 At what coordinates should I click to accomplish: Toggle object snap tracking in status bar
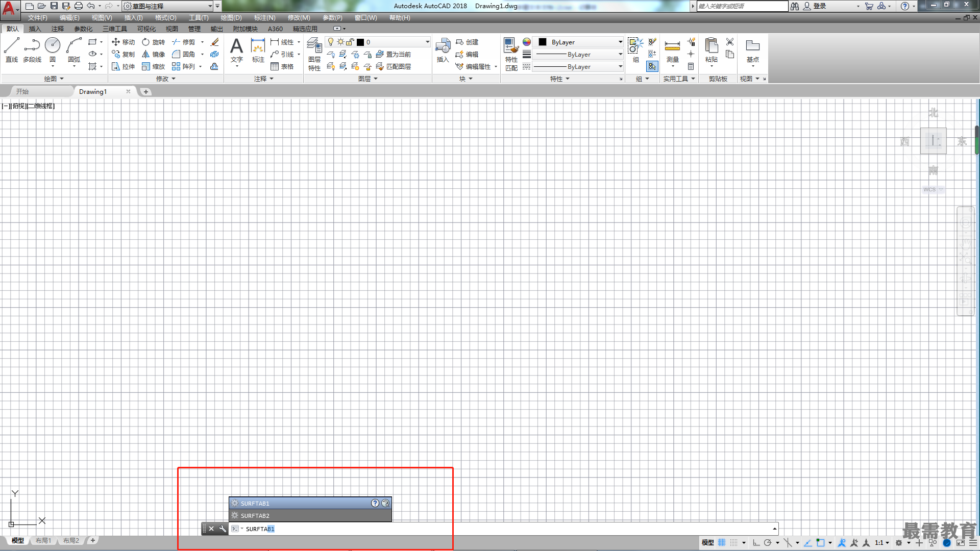click(808, 542)
